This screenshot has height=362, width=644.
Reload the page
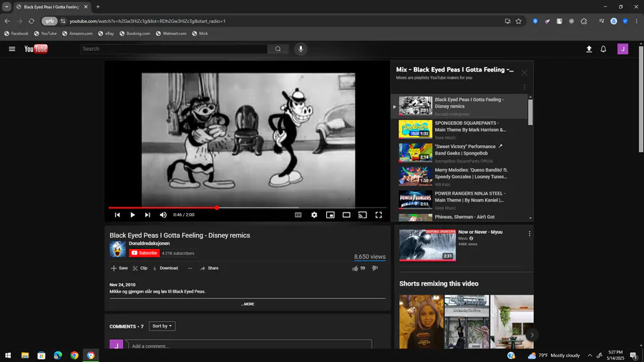[x=31, y=21]
